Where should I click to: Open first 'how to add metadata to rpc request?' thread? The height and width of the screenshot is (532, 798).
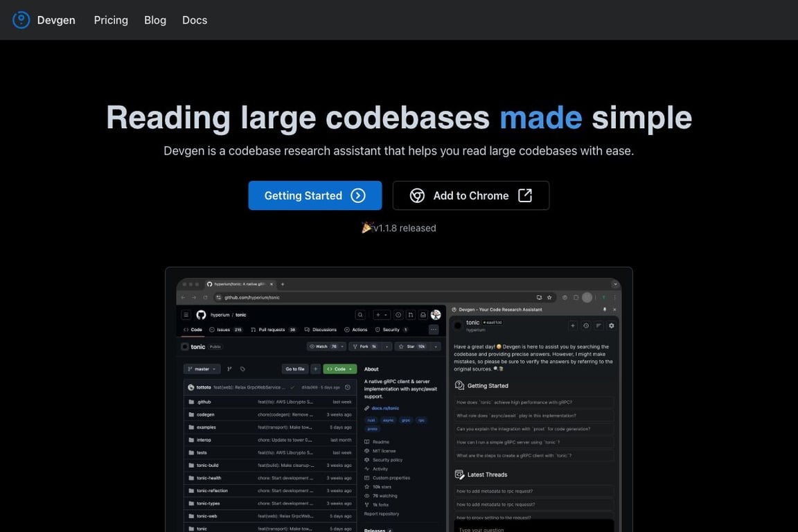(533, 491)
